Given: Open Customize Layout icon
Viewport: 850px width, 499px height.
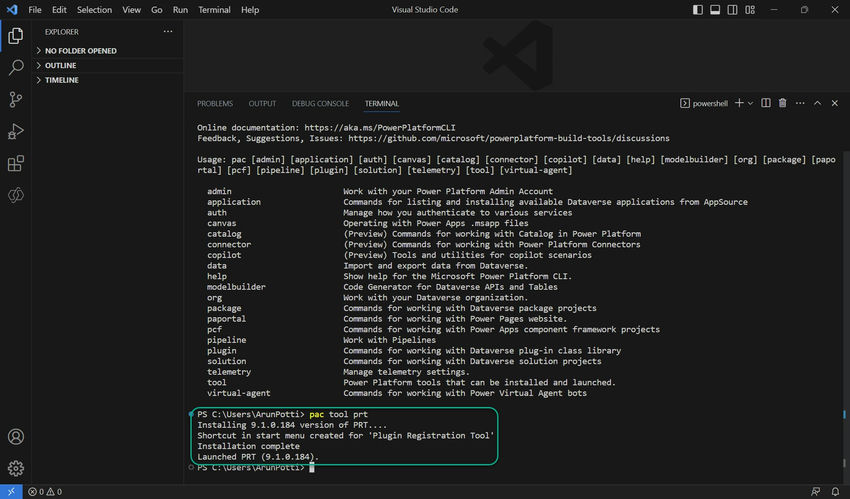Looking at the screenshot, I should [x=750, y=10].
